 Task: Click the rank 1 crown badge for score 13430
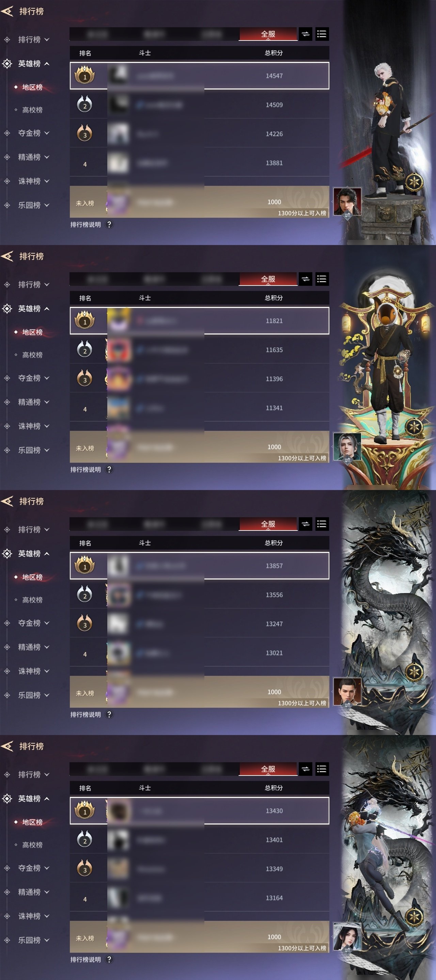point(84,811)
